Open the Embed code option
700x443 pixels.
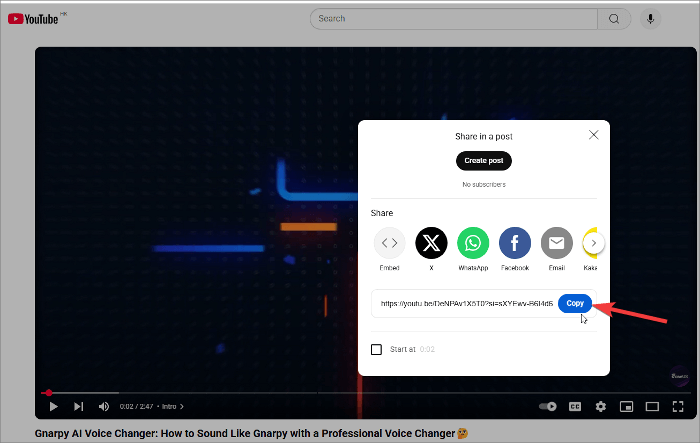[x=389, y=243]
